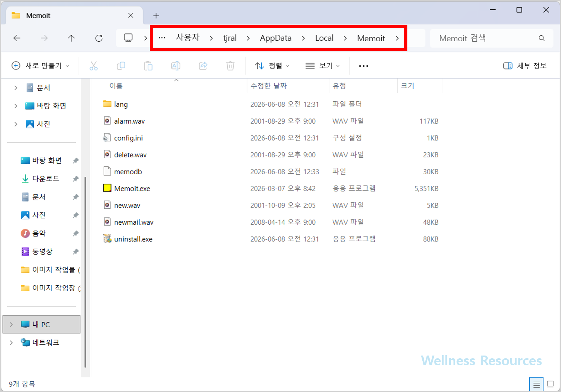Select 내 PC in navigation pane
Image resolution: width=561 pixels, height=392 pixels.
click(41, 324)
